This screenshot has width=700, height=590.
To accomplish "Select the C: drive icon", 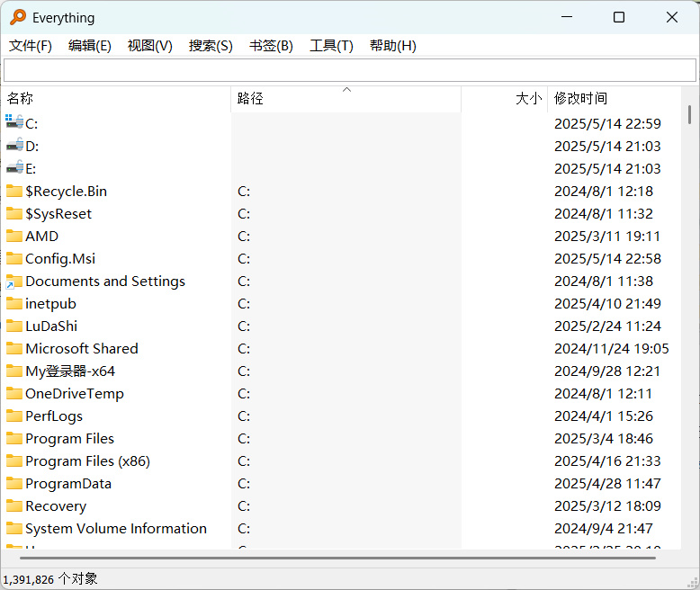I will (14, 121).
